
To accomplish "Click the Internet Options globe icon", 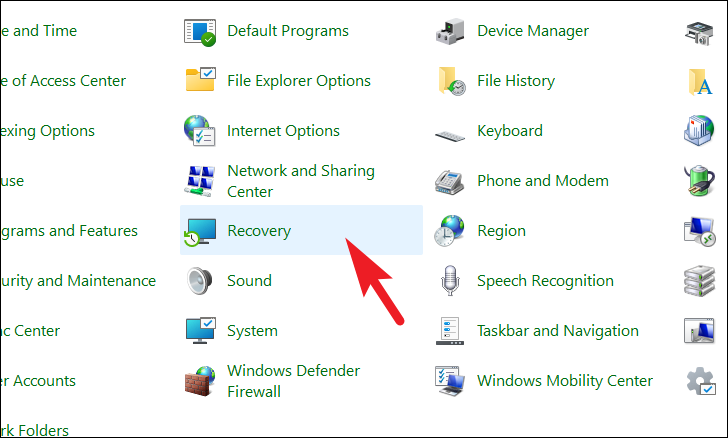I will coord(201,131).
